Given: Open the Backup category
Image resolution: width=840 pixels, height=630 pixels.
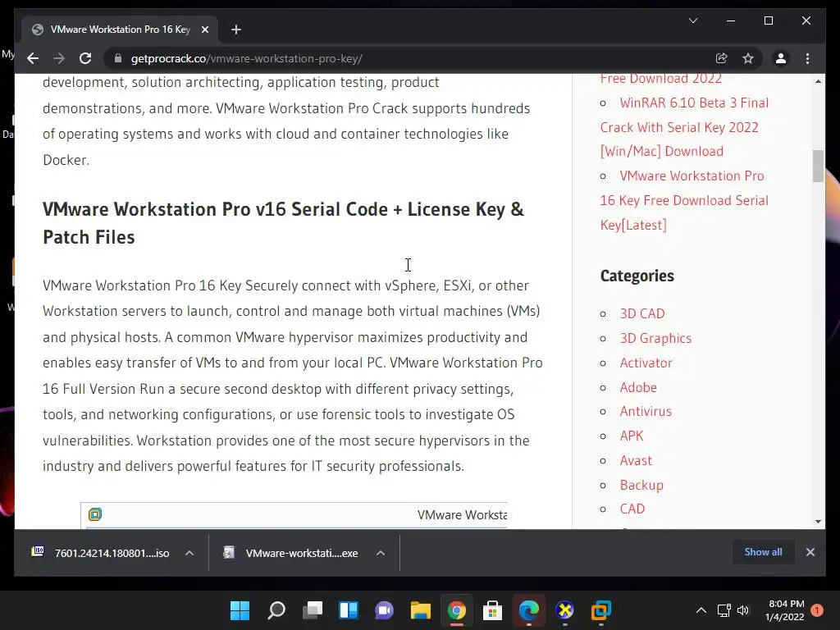Looking at the screenshot, I should click(x=641, y=486).
